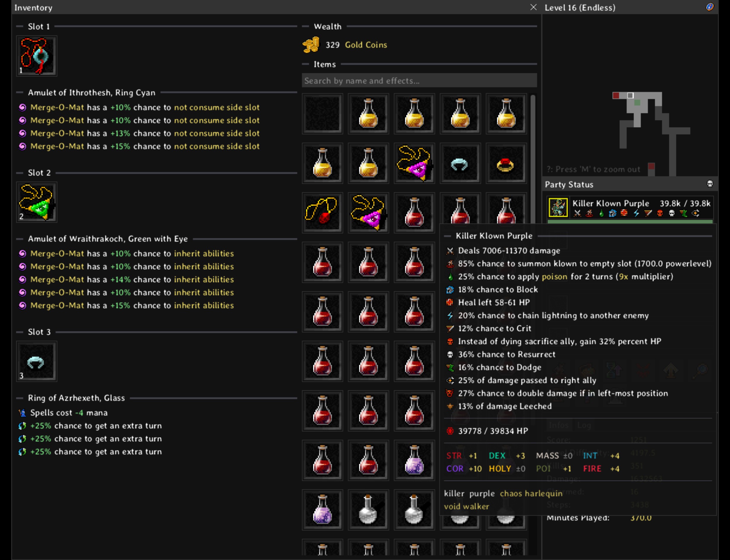Click the cyan glass ring in Items grid
The image size is (730, 560).
click(460, 164)
